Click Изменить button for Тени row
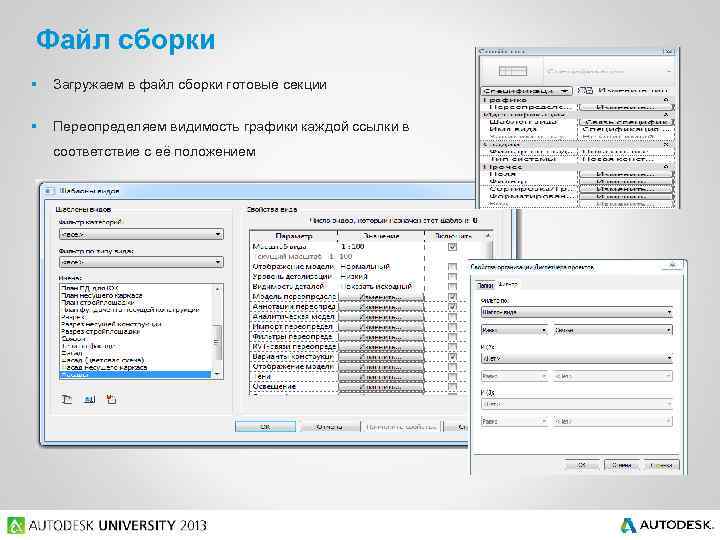This screenshot has height=540, width=720. point(381,377)
